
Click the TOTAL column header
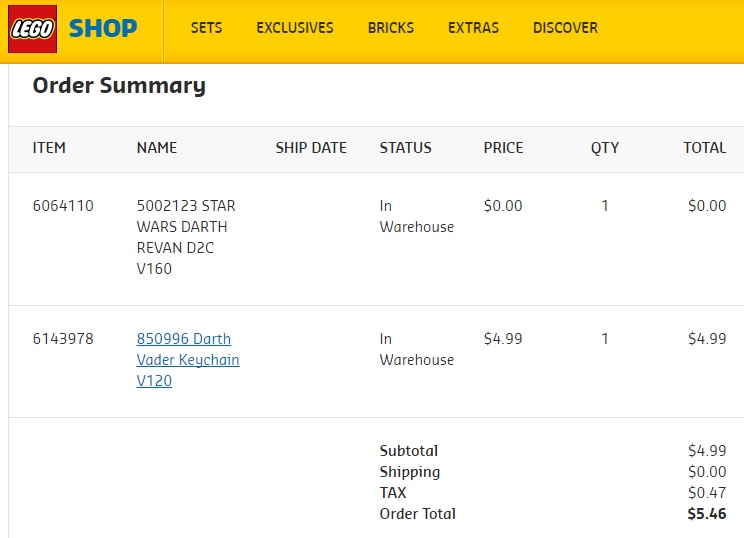point(704,148)
